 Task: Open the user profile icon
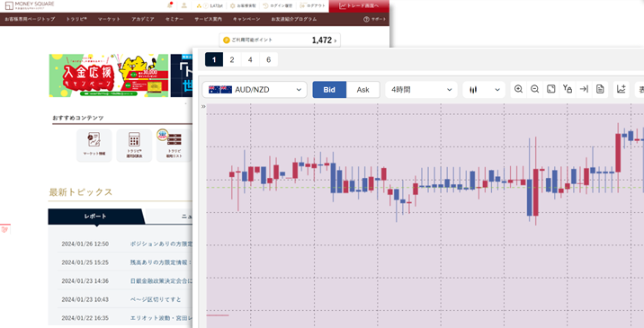(184, 5)
